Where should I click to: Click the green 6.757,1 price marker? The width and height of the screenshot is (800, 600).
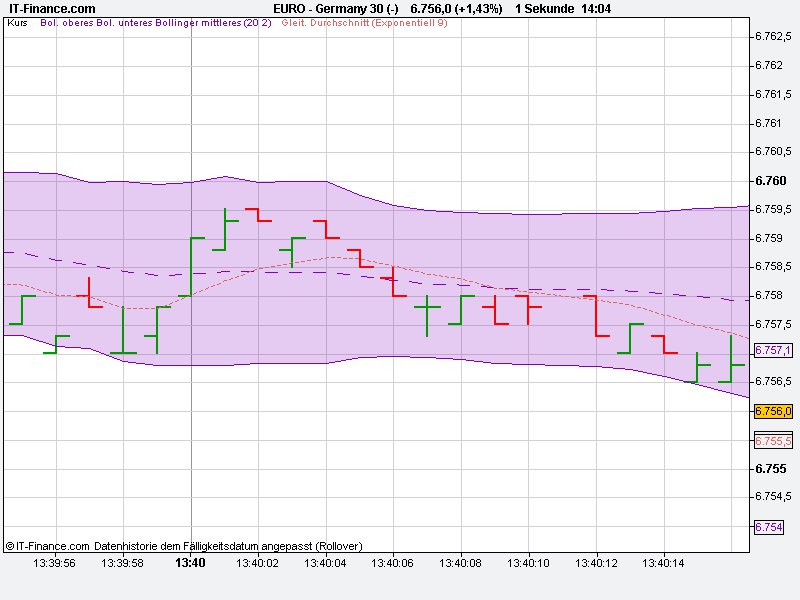(x=772, y=349)
